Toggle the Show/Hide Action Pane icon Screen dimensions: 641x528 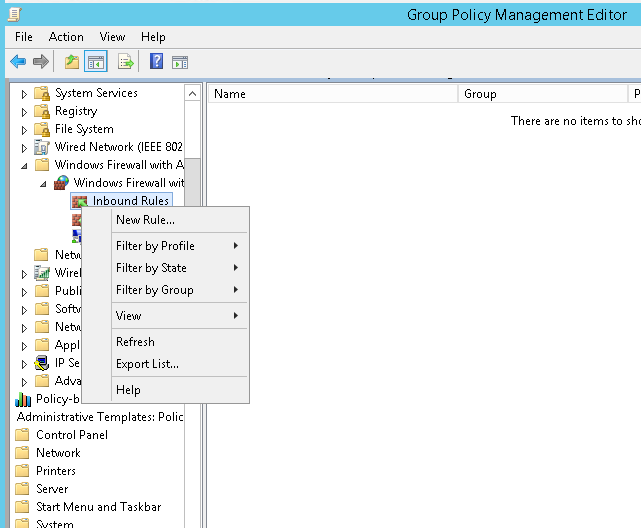180,62
